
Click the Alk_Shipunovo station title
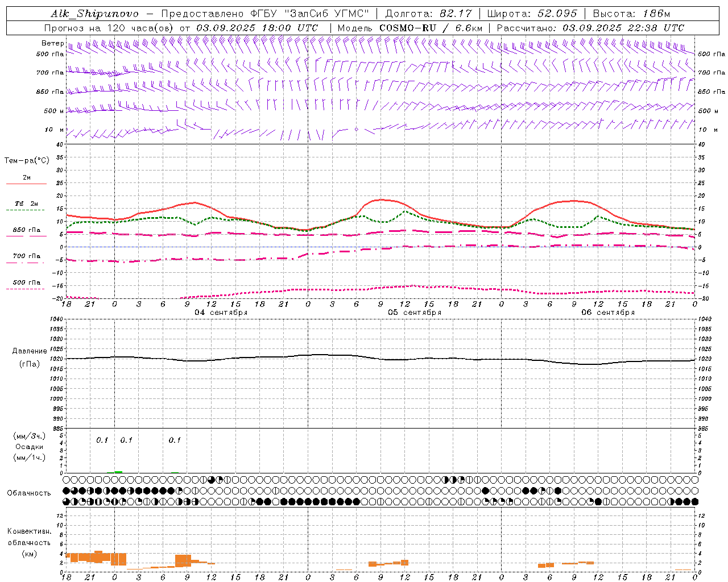pos(94,14)
